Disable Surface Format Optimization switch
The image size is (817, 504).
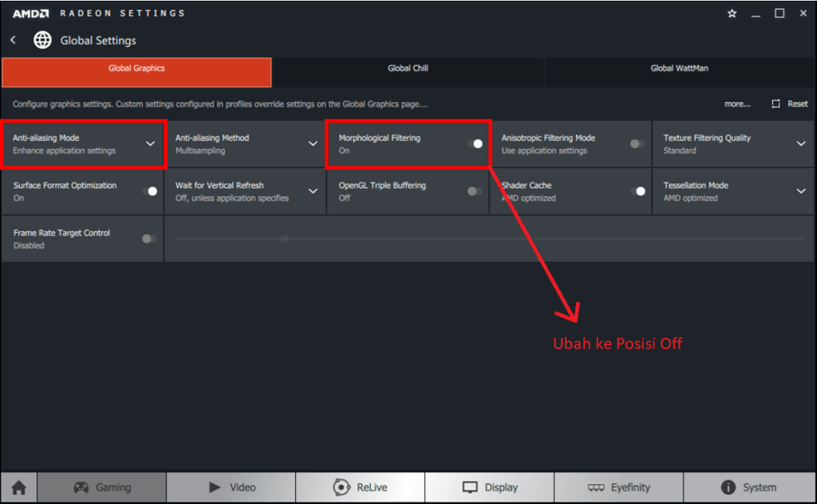150,191
